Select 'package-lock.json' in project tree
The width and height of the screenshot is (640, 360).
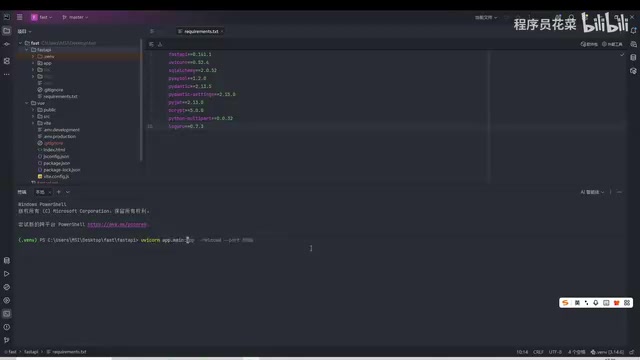click(62, 170)
